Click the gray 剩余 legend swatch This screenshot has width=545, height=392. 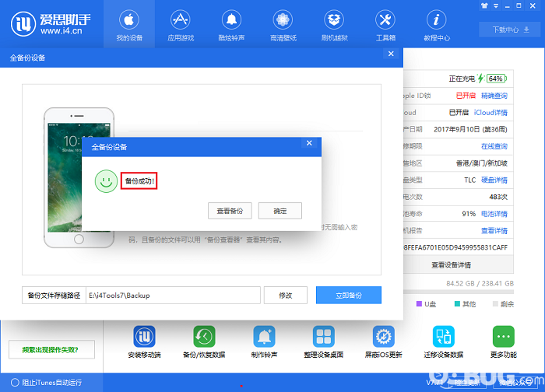click(495, 304)
